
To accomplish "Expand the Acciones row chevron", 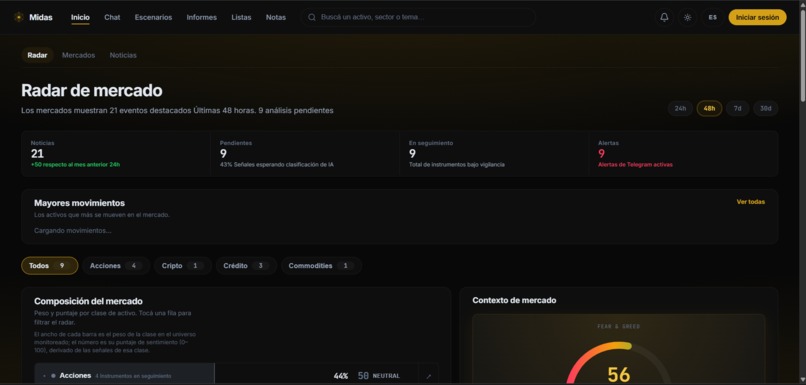I will click(x=44, y=376).
